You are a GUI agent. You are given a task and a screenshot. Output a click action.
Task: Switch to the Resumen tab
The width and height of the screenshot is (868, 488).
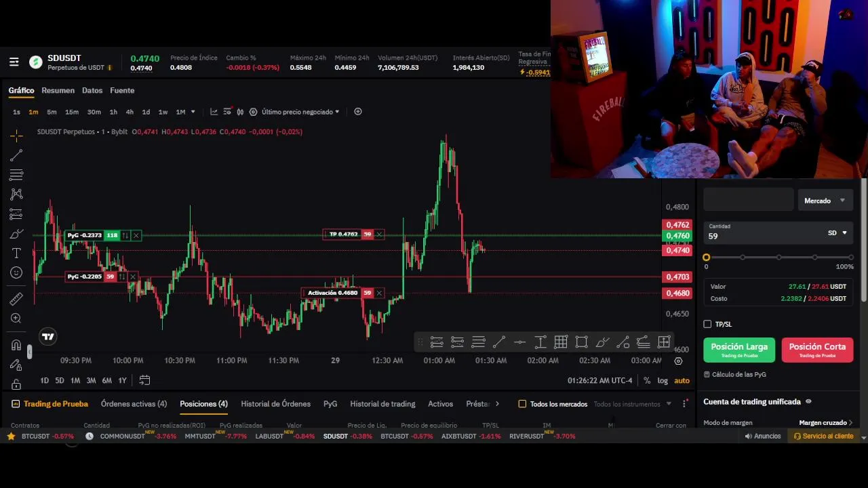click(58, 91)
